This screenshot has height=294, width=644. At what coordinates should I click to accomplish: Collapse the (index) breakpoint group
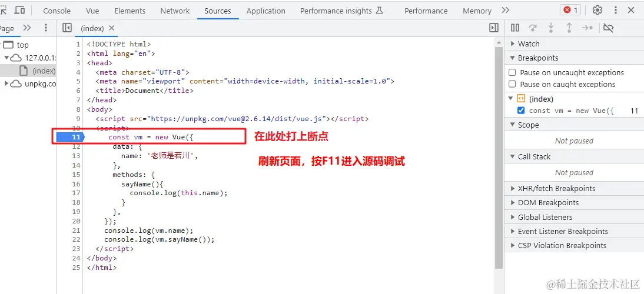(x=510, y=99)
